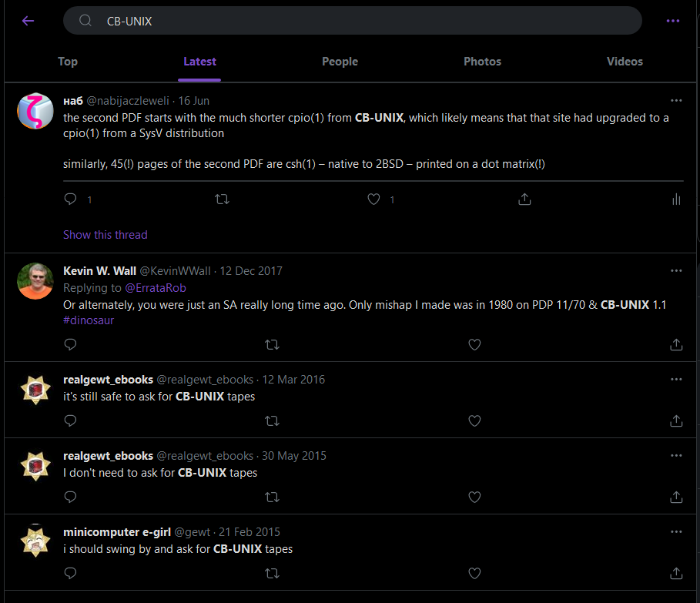Switch to the People tab
The width and height of the screenshot is (700, 603).
point(340,62)
